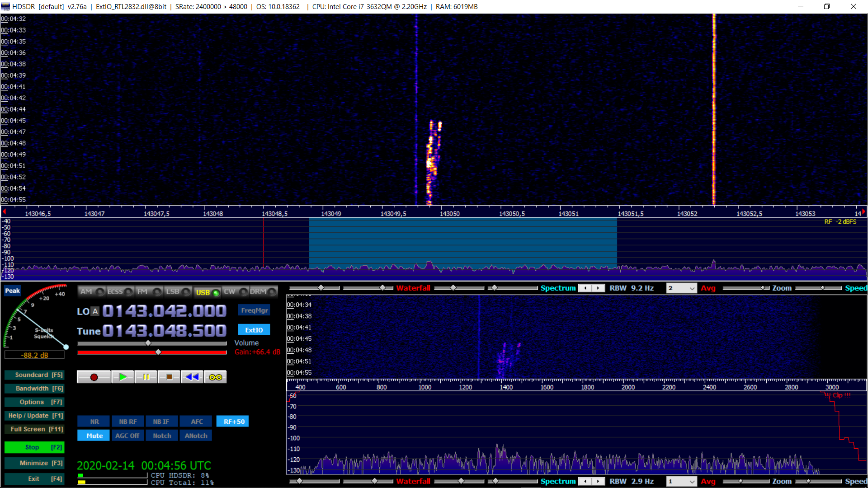The height and width of the screenshot is (488, 868).
Task: Click lower RBW increase right arrow
Action: [598, 482]
